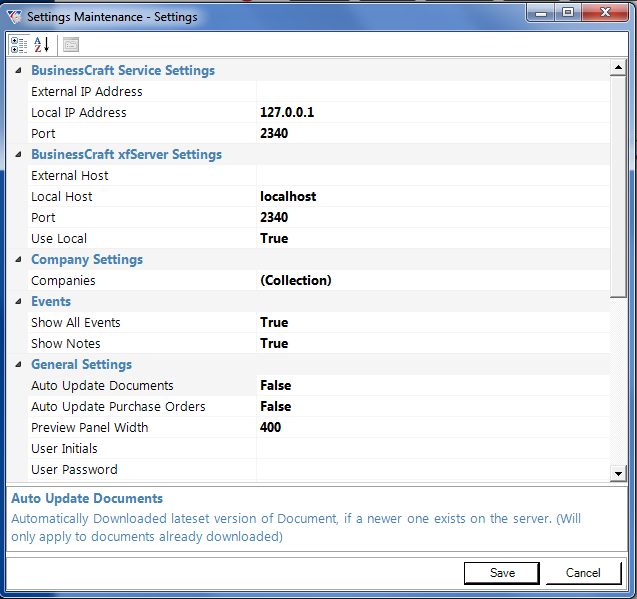
Task: Edit the User Initials value field
Action: coord(433,449)
